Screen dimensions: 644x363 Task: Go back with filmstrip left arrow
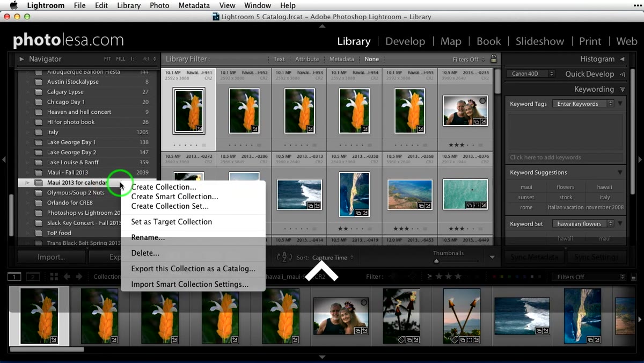point(67,277)
